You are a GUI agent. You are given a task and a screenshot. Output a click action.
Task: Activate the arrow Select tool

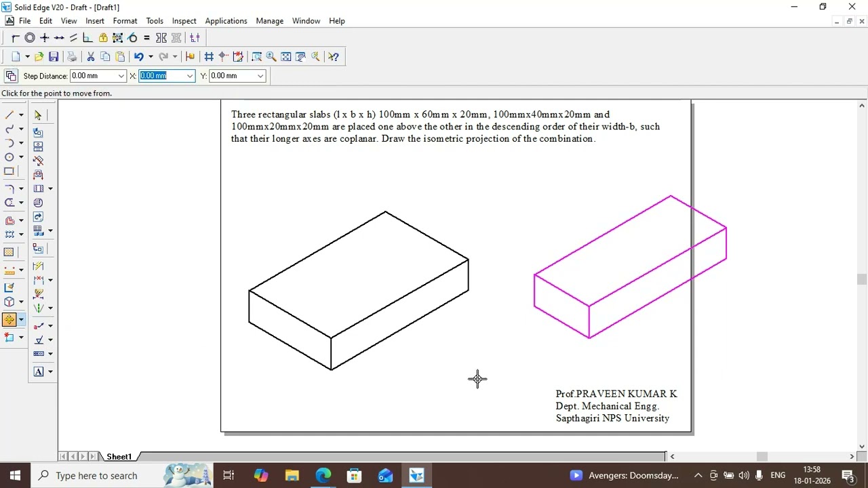tap(38, 115)
